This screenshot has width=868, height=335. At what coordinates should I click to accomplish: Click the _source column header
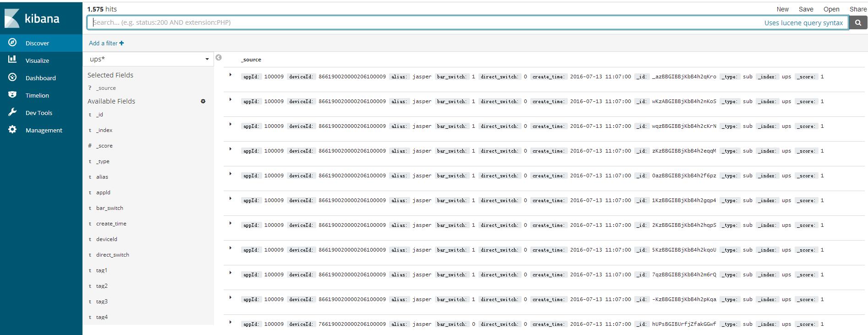pyautogui.click(x=251, y=60)
